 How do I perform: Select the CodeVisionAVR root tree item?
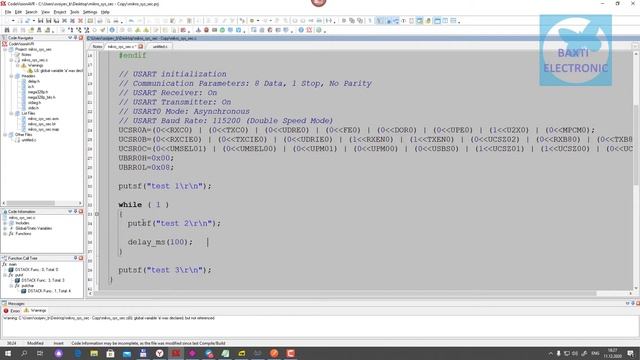(x=21, y=44)
